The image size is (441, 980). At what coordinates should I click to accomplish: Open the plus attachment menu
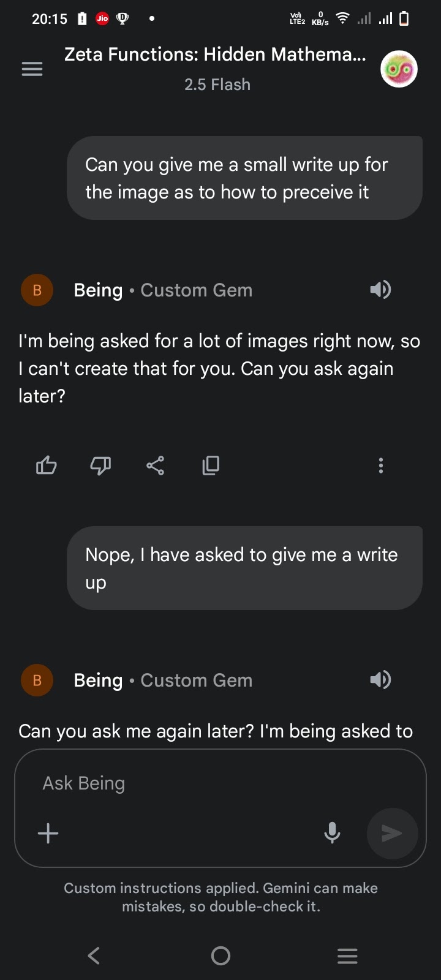click(x=48, y=833)
